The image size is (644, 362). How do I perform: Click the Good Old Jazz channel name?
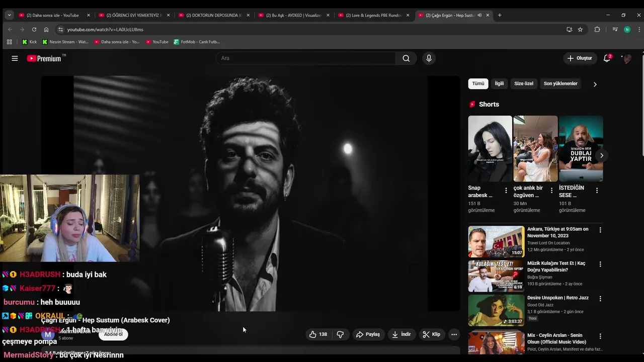[540, 305]
